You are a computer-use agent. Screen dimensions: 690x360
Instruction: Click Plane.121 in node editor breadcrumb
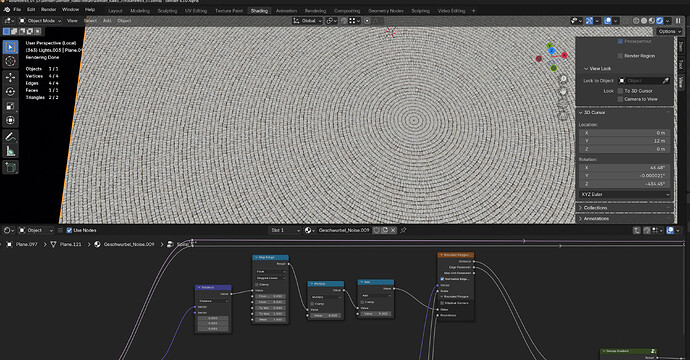tap(70, 244)
